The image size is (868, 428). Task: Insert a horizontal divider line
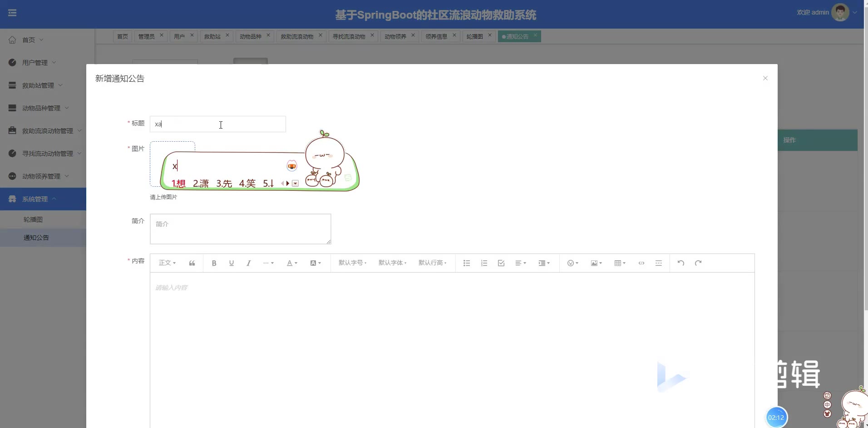[659, 263]
